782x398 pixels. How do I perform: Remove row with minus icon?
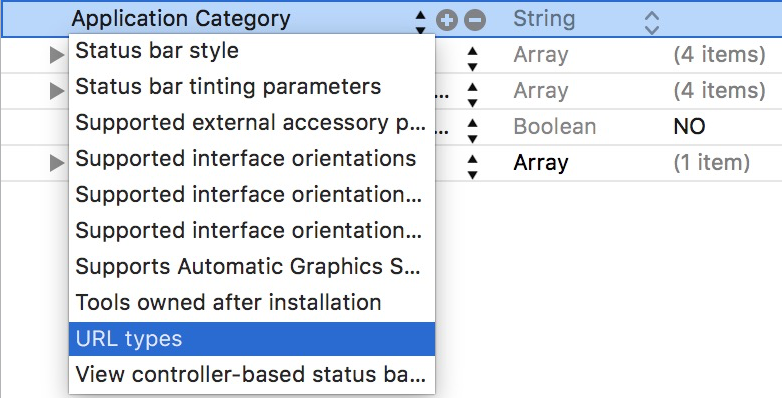pos(475,20)
